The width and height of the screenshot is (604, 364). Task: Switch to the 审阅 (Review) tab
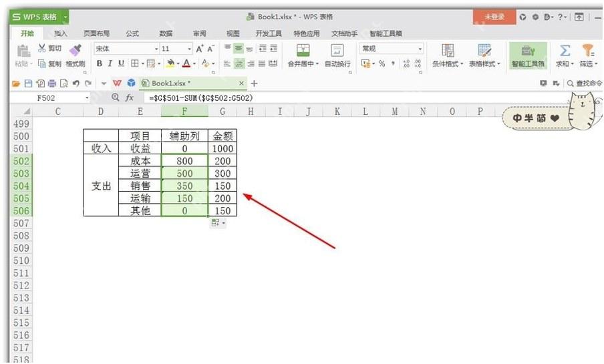[199, 33]
